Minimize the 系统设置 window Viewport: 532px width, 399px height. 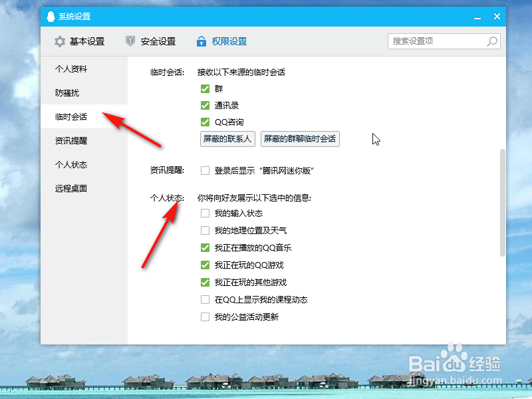(x=477, y=17)
